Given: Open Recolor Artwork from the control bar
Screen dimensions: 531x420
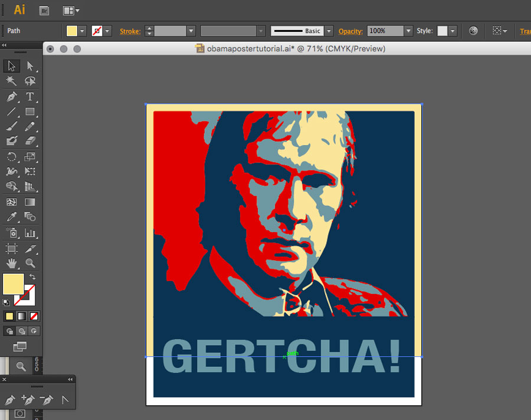Looking at the screenshot, I should coord(473,31).
